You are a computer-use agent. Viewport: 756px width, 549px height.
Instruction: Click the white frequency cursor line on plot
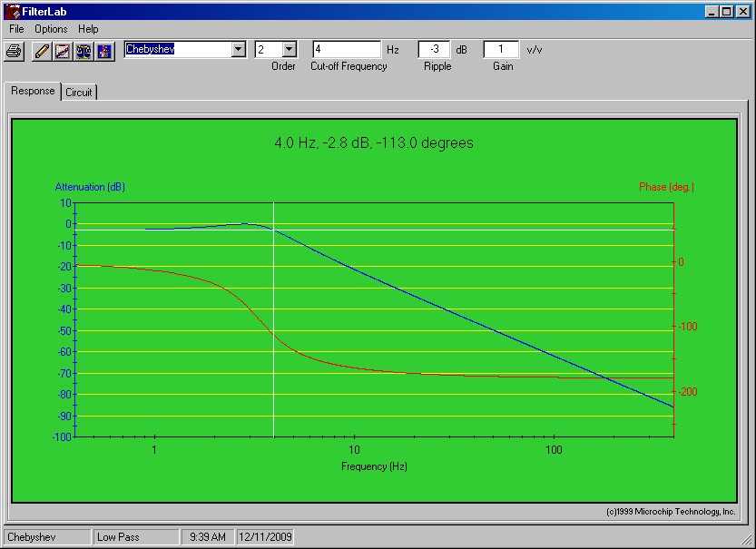click(x=274, y=319)
